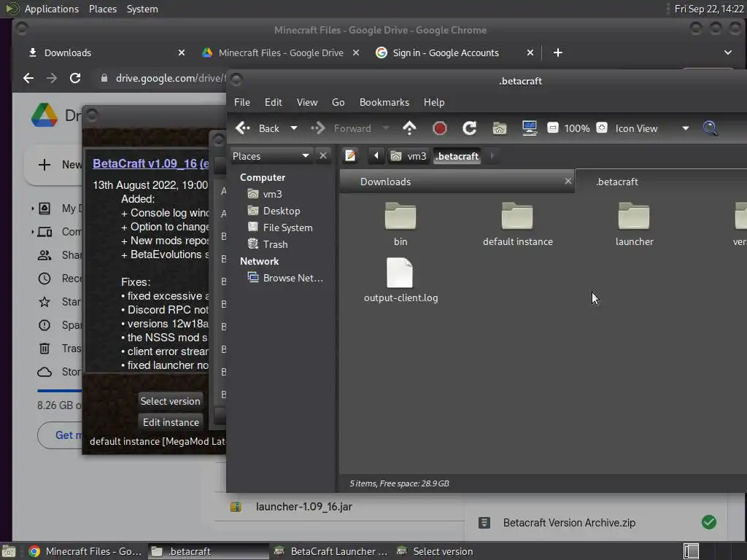Expand the Icon View mode dropdown

tap(685, 128)
